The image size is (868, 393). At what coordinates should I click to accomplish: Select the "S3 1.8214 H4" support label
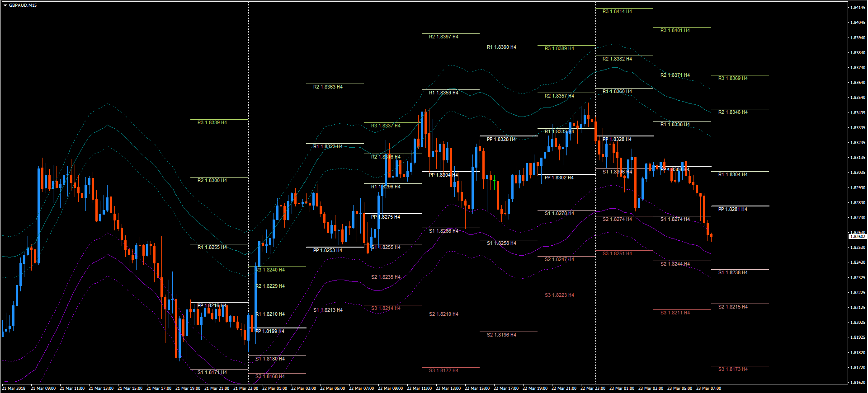(x=386, y=309)
